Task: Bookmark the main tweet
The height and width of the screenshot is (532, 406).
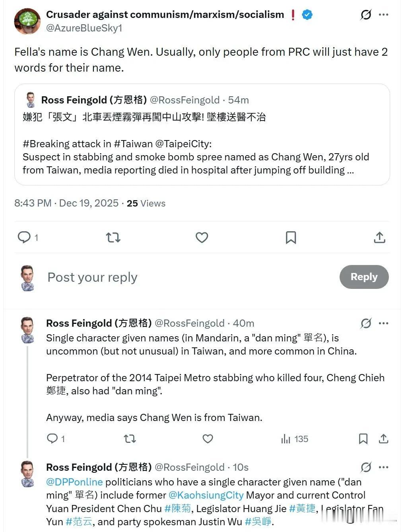Action: pyautogui.click(x=291, y=237)
